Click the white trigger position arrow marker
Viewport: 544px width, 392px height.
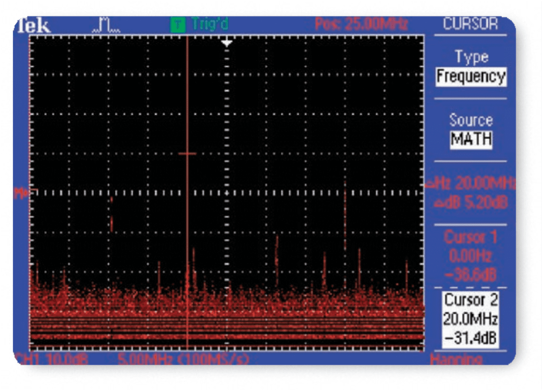pos(226,43)
